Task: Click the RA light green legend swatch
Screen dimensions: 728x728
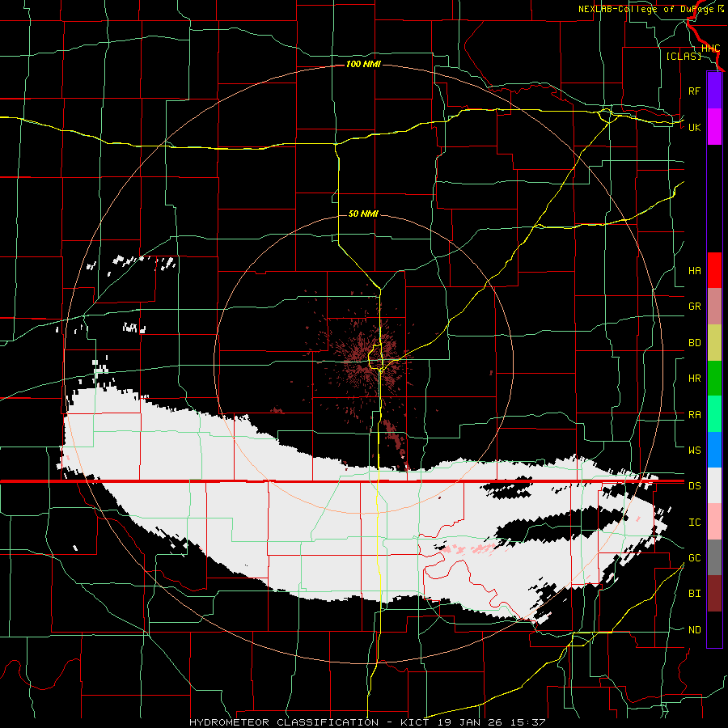Action: pos(714,414)
